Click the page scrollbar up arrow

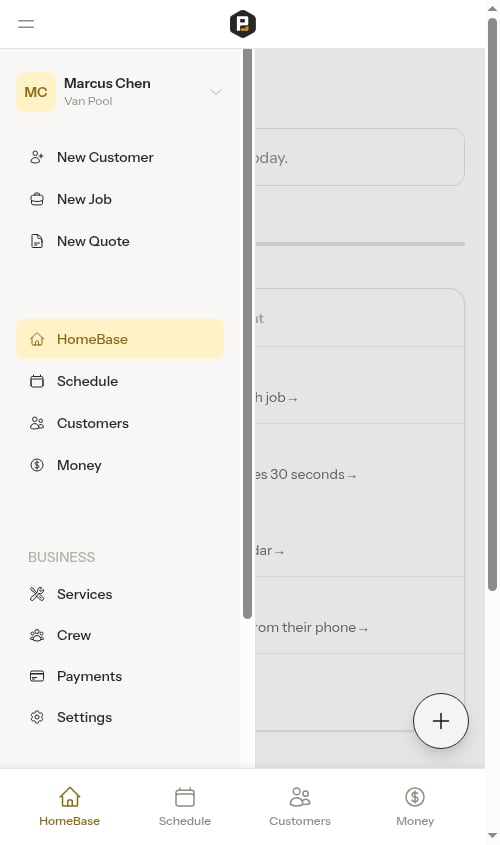coord(492,9)
